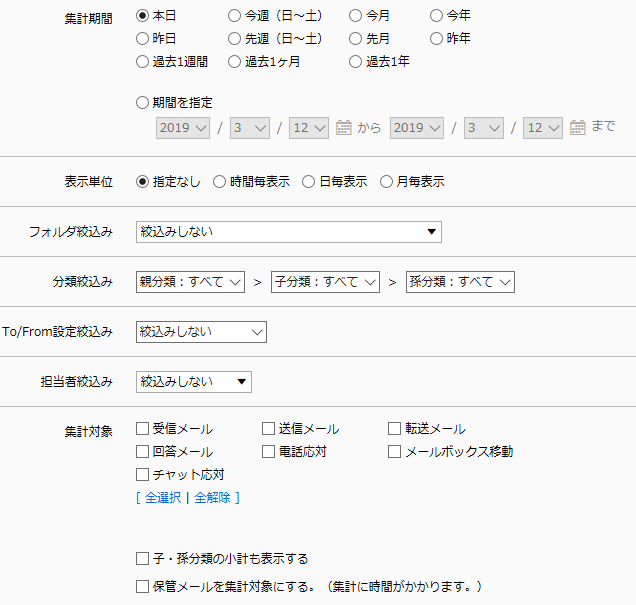
Task: Open end year 2019 dropdown
Action: (x=417, y=128)
